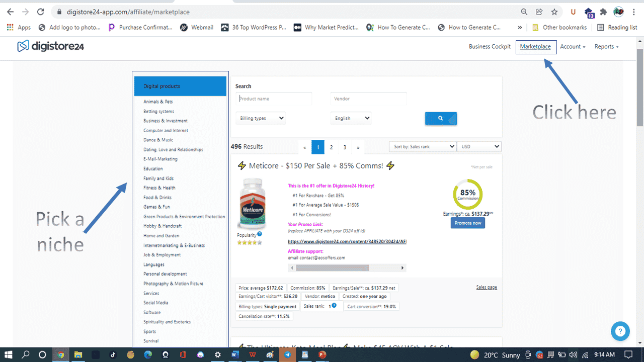Screen dimensions: 644x362
Task: Select the Internetmarketing & E-Business category
Action: click(174, 245)
